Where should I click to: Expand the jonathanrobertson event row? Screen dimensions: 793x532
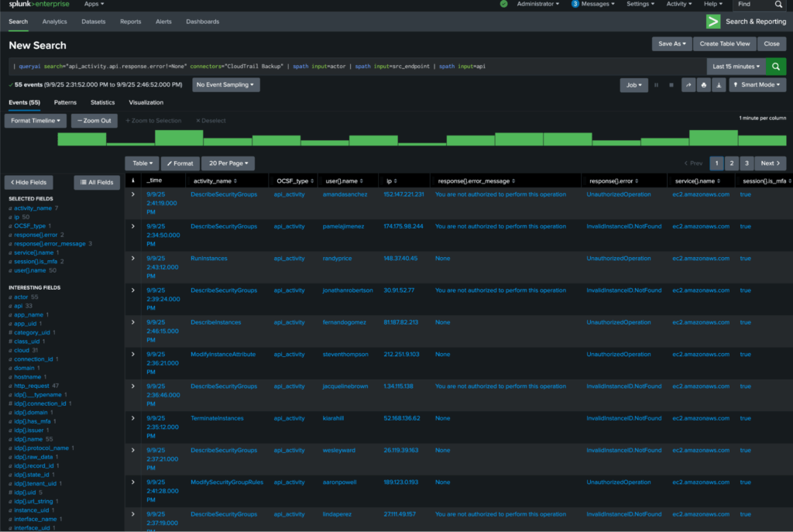pyautogui.click(x=133, y=290)
